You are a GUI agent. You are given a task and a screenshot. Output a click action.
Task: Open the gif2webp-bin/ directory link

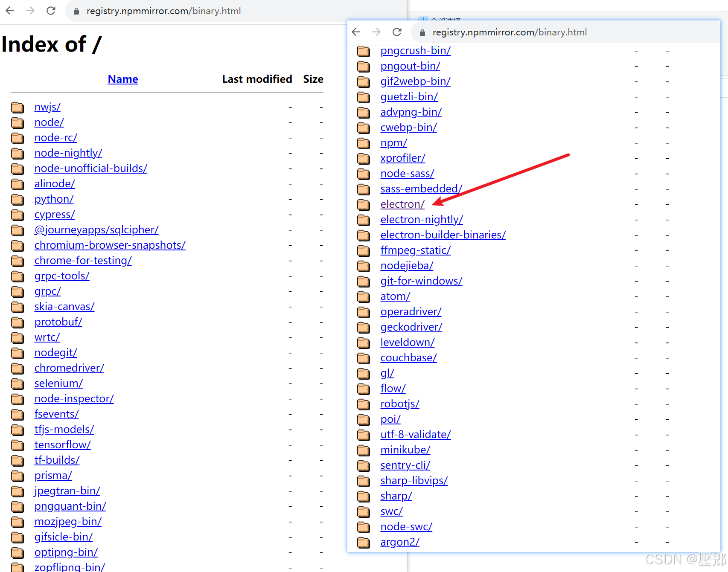point(416,81)
